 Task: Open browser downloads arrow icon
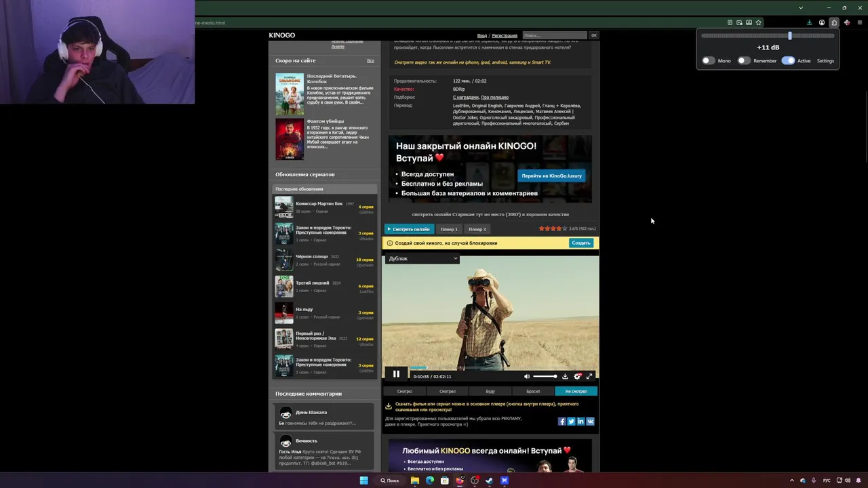point(809,22)
